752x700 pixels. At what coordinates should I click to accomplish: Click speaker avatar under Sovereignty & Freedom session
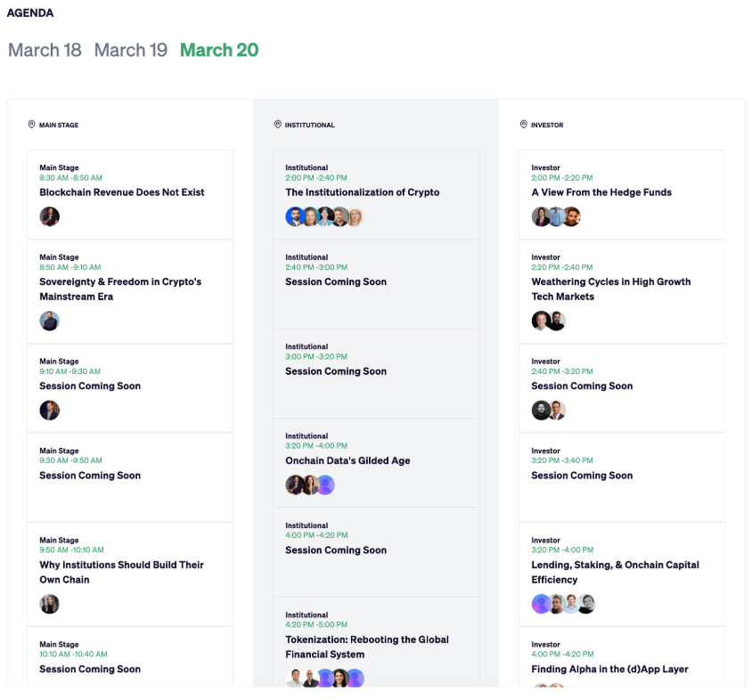(x=49, y=321)
